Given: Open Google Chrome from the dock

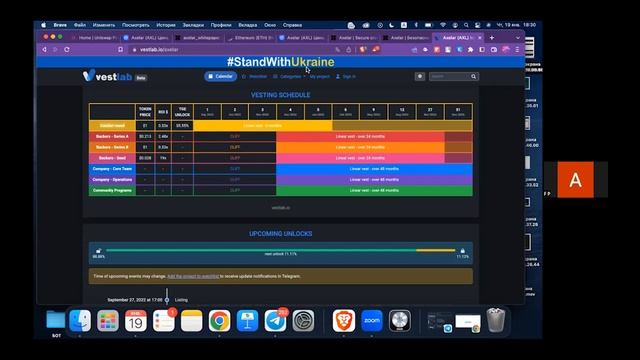Looking at the screenshot, I should [x=219, y=320].
